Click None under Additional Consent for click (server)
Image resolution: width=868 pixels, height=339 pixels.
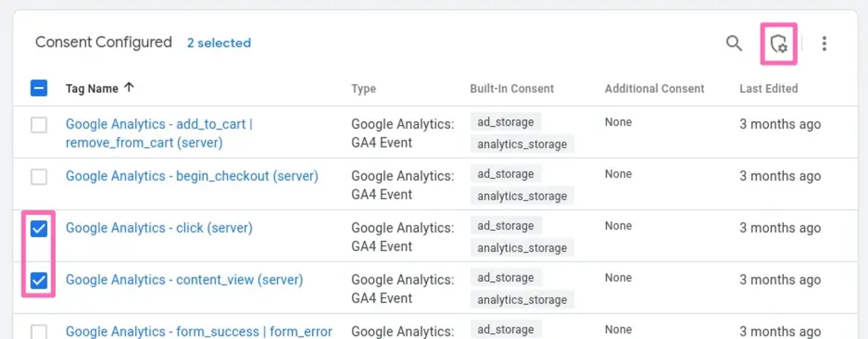tap(618, 226)
